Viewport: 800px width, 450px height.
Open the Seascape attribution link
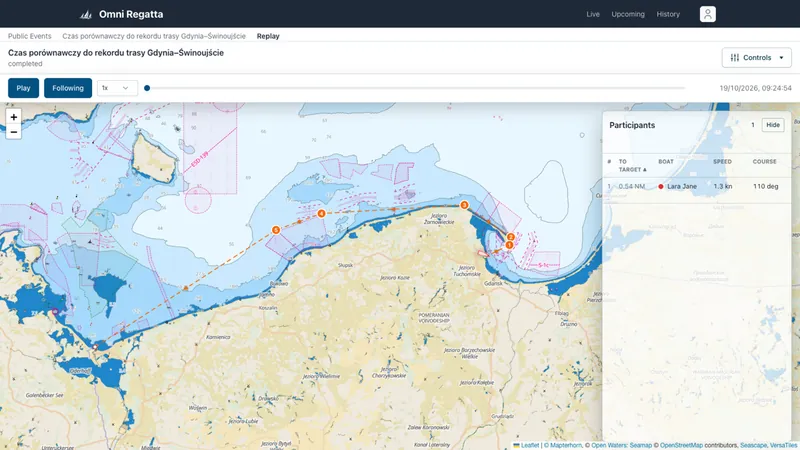tap(753, 445)
